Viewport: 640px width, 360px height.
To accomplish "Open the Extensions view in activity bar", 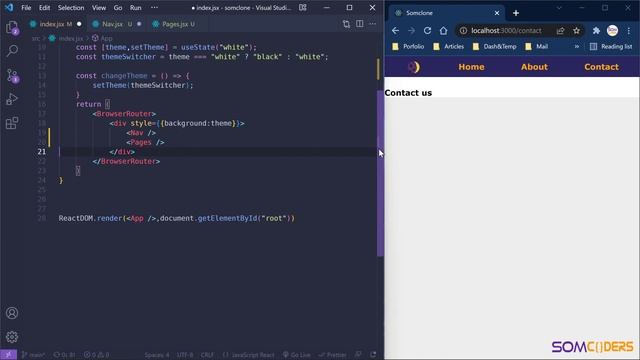I will (12, 123).
